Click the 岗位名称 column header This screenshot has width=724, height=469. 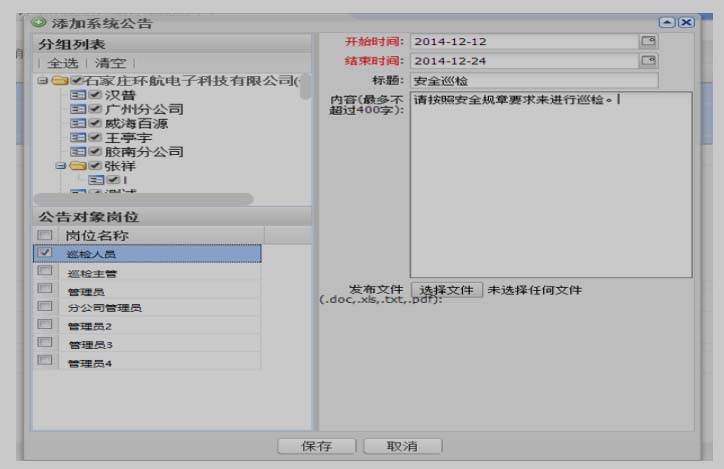tap(162, 235)
